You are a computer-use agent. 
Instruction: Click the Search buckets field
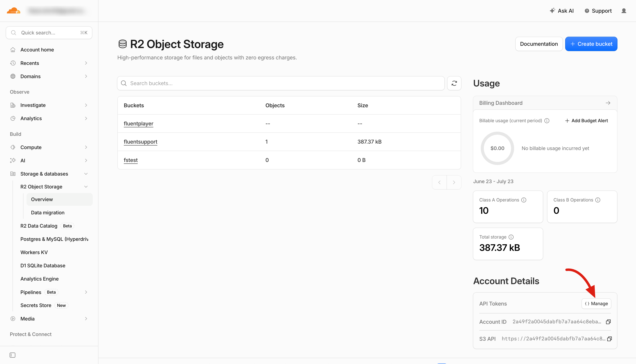(x=281, y=83)
